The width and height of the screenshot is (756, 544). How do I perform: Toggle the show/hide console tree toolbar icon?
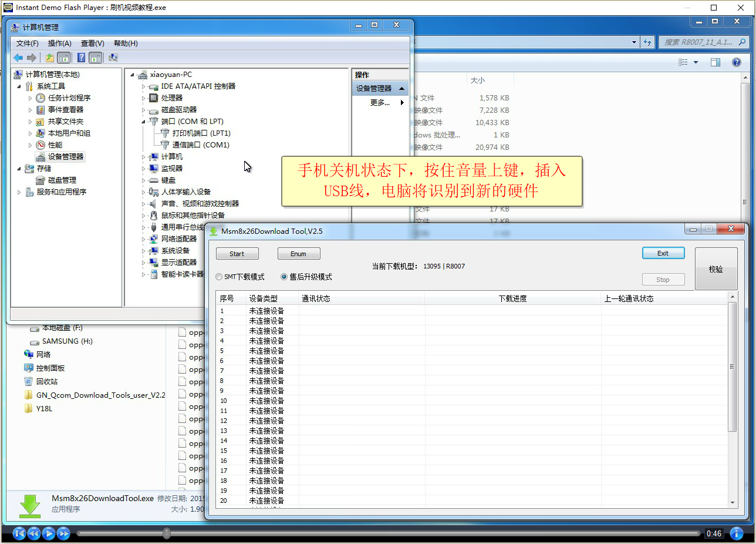[64, 58]
